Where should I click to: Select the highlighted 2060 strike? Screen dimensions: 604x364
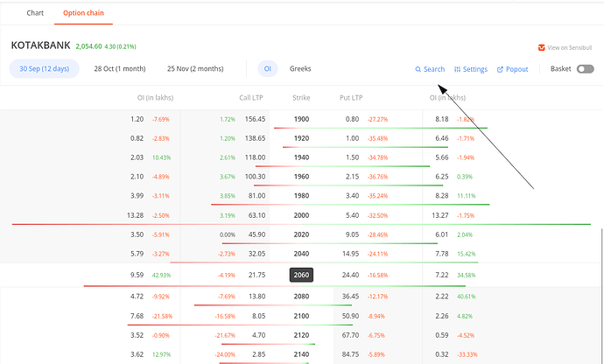(301, 275)
